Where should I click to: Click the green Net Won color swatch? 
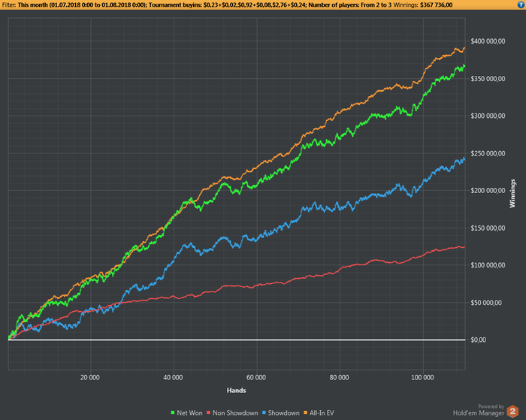coord(173,413)
